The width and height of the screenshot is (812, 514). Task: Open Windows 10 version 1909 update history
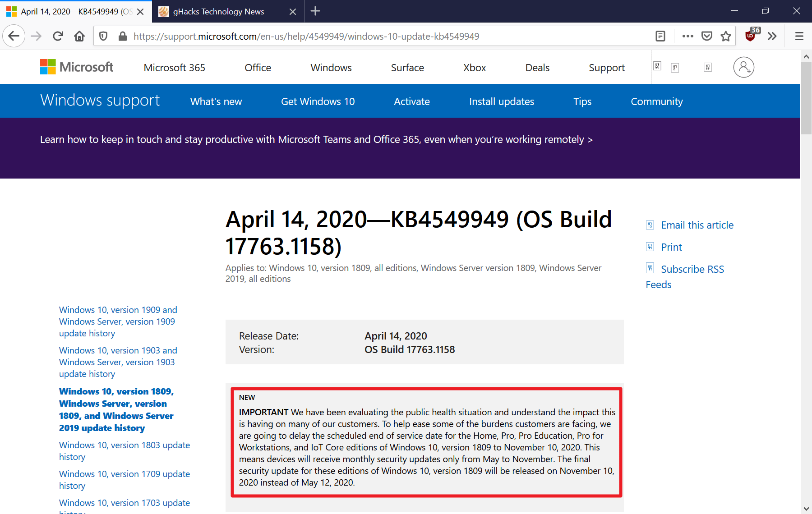pos(118,321)
